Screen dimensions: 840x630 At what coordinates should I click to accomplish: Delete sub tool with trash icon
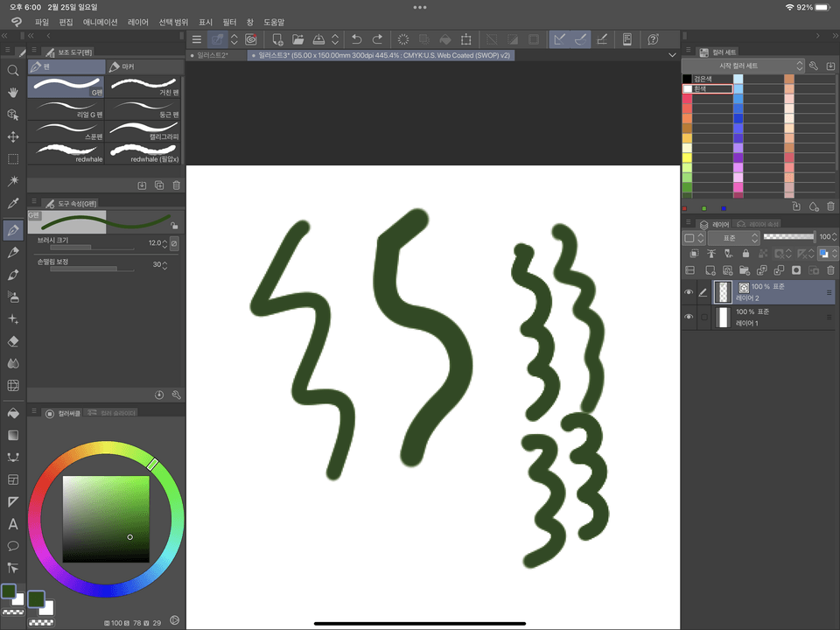tap(176, 185)
